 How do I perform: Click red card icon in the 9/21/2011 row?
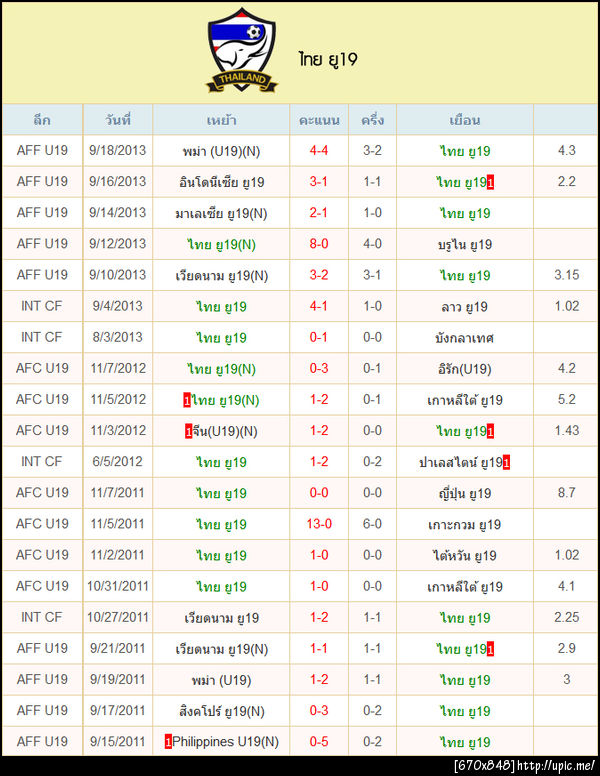(x=491, y=649)
